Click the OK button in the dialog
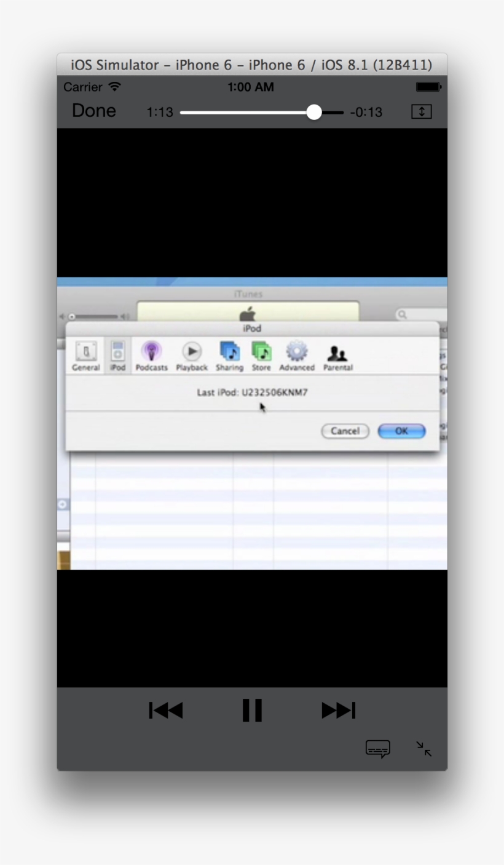This screenshot has width=504, height=865. (401, 431)
